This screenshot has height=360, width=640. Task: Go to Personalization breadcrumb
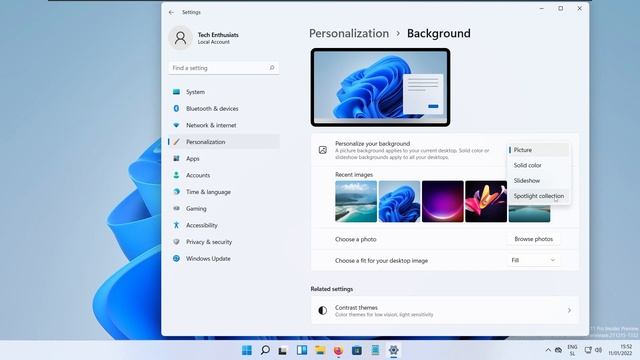(x=349, y=33)
